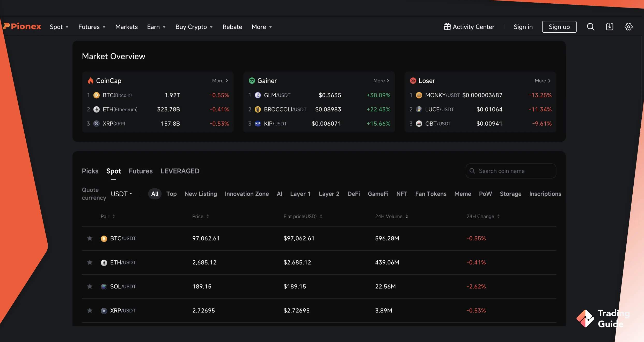Click the BROCCOLI coin icon
Screen dimensions: 644x342
[x=258, y=109]
